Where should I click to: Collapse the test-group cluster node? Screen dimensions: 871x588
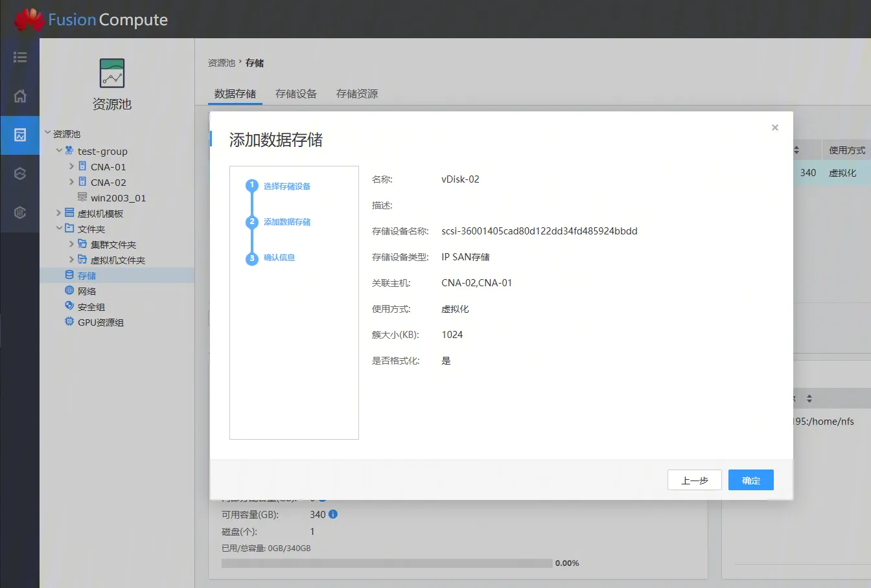coord(59,151)
